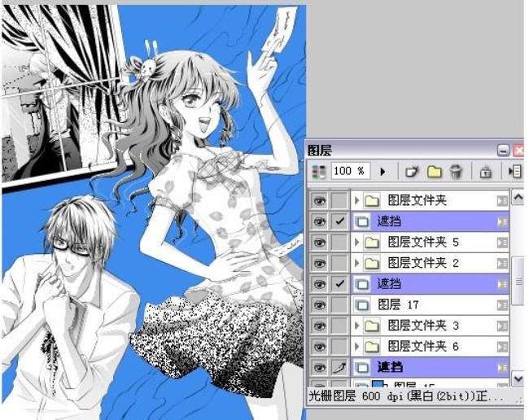
Task: Delete layer using the trash can icon
Action: pyautogui.click(x=456, y=172)
